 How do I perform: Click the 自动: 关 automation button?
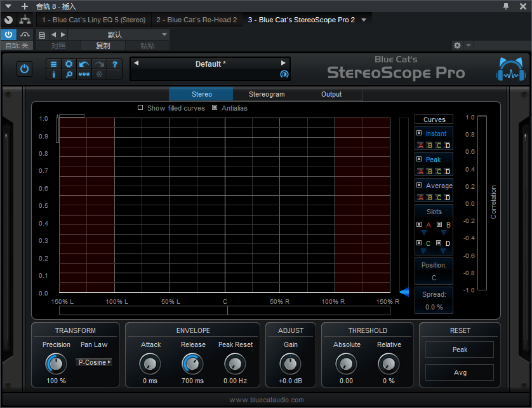coord(17,46)
